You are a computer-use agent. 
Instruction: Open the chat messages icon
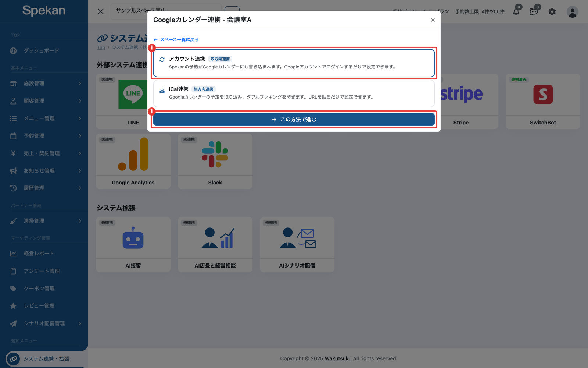(x=534, y=11)
